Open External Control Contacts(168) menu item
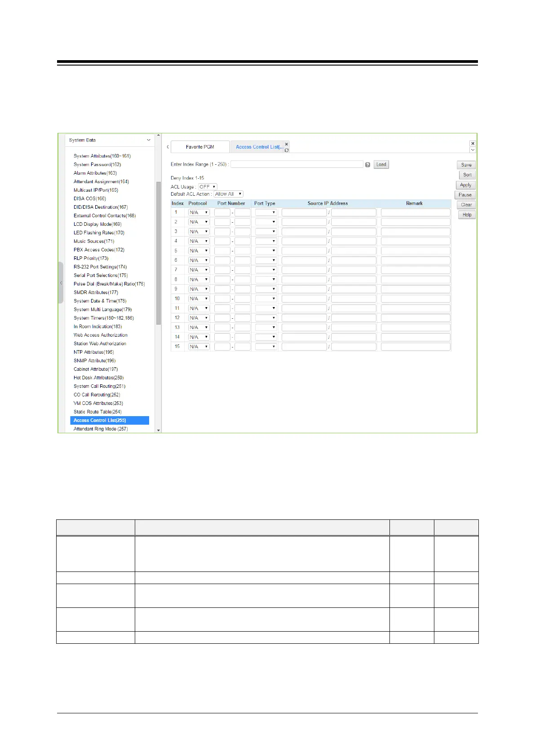Image resolution: width=535 pixels, height=756 pixels. coord(105,215)
